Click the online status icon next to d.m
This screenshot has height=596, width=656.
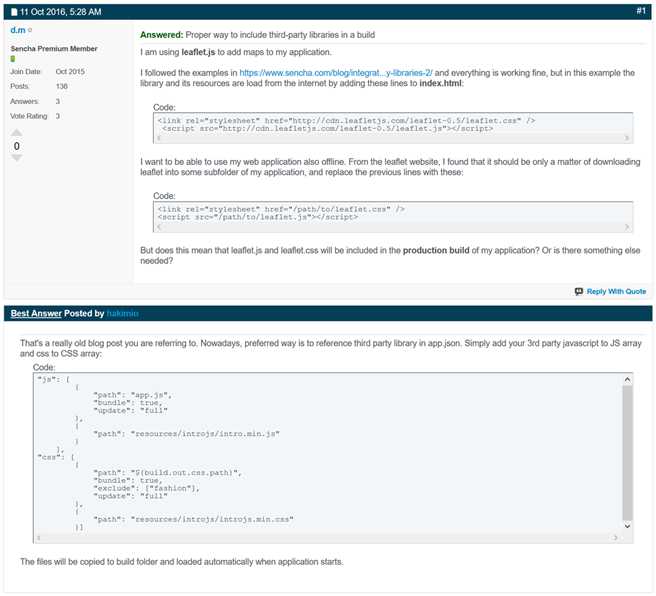30,30
